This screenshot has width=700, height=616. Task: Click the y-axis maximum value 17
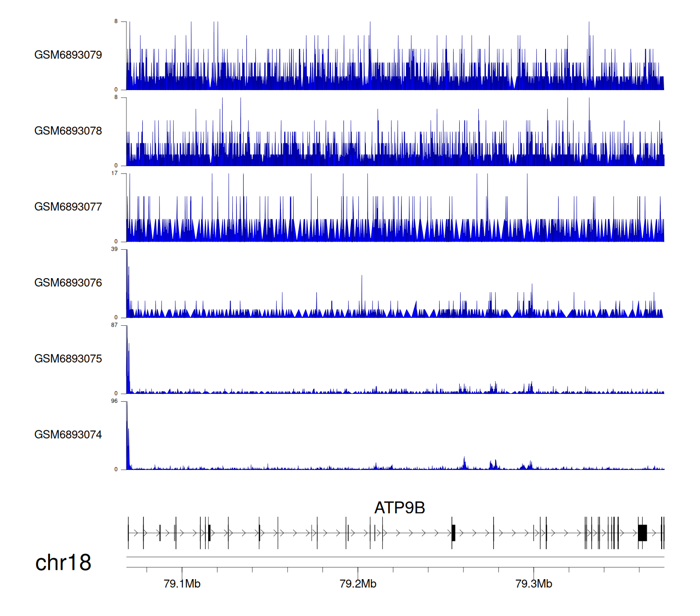114,173
